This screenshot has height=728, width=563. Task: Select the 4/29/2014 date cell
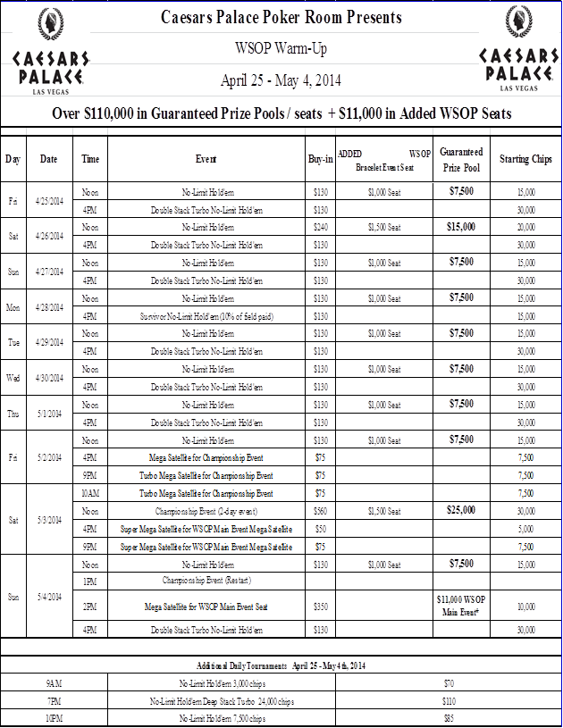(x=49, y=342)
